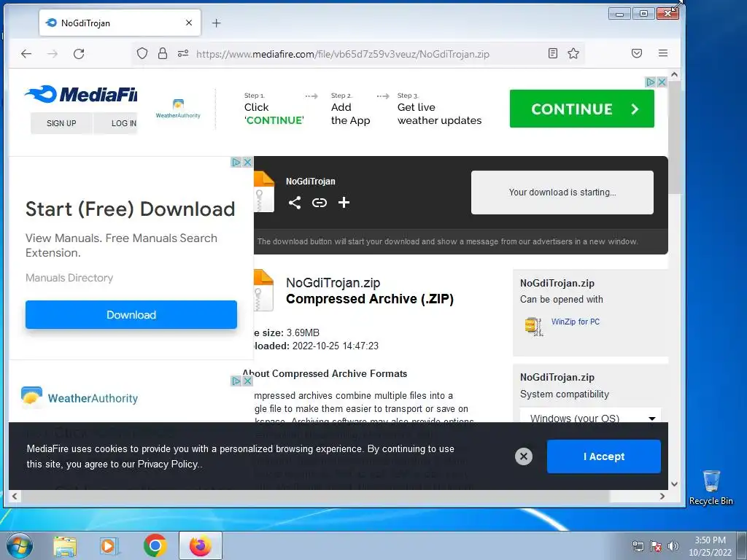Toggle reader view icon
The height and width of the screenshot is (560, 747).
(x=553, y=53)
